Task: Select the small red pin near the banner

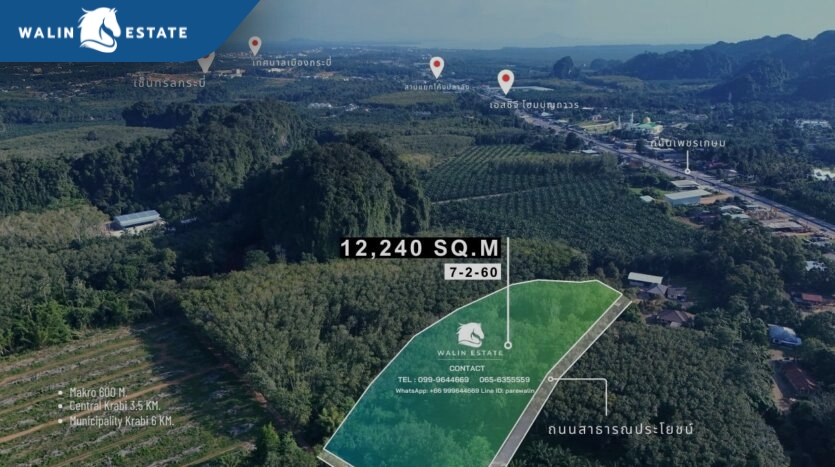Action: (x=255, y=45)
